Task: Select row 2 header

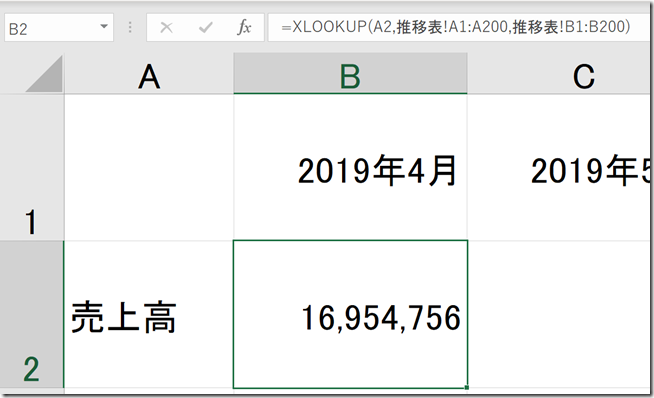Action: (32, 315)
